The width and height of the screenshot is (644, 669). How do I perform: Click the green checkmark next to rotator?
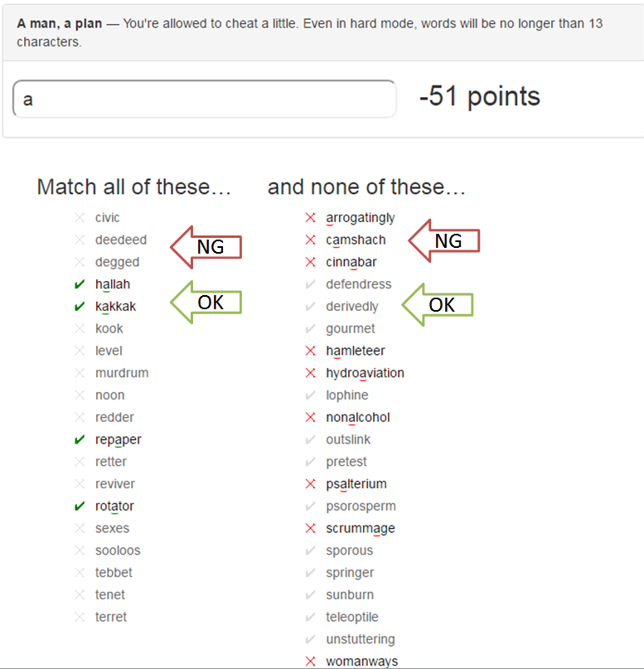[x=80, y=507]
